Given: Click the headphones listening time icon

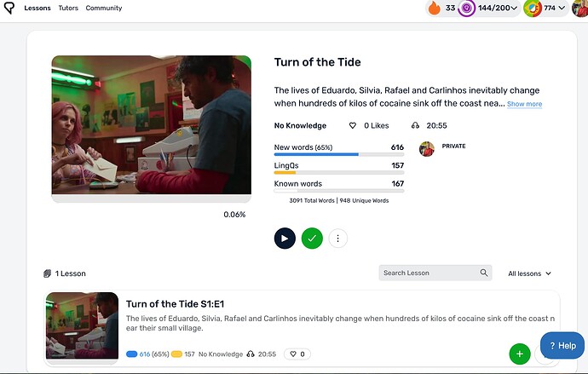Looking at the screenshot, I should click(x=415, y=125).
